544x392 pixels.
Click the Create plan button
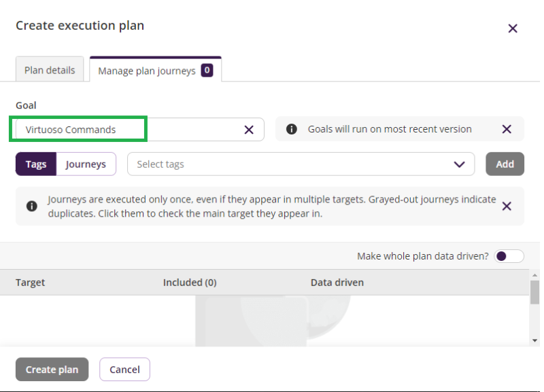[52, 369]
